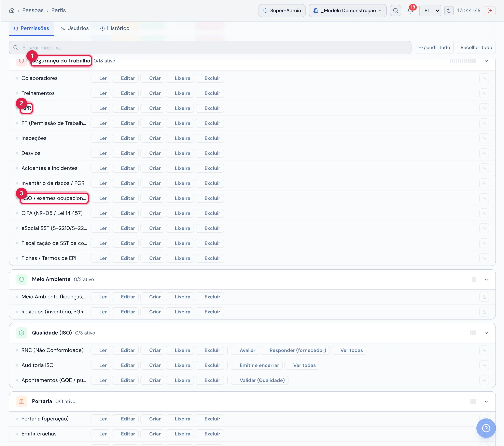Viewport: 504px width, 446px height.
Task: Collapse the Portaria section chevron
Action: (486, 401)
